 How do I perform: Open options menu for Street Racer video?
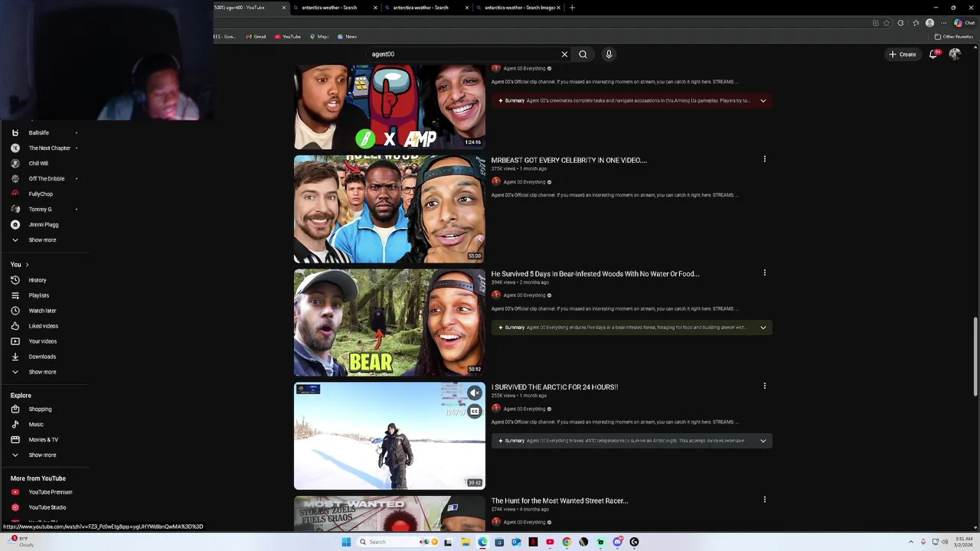coord(764,499)
